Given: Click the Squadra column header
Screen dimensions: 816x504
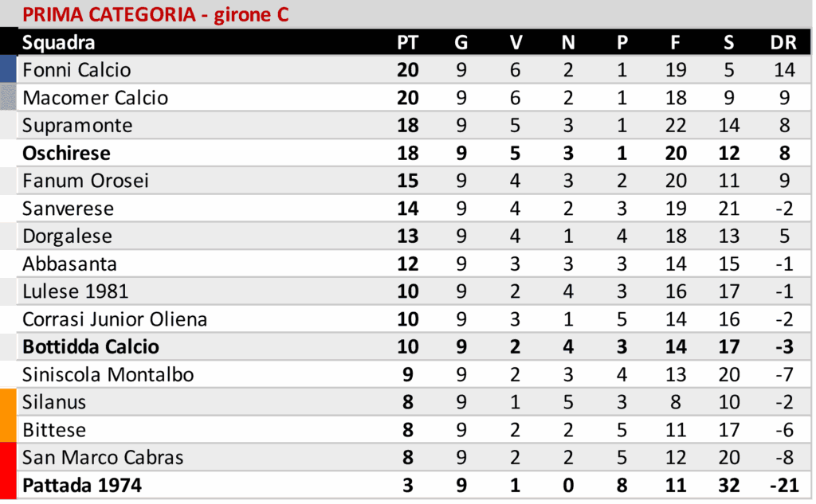Looking at the screenshot, I should click(58, 43).
